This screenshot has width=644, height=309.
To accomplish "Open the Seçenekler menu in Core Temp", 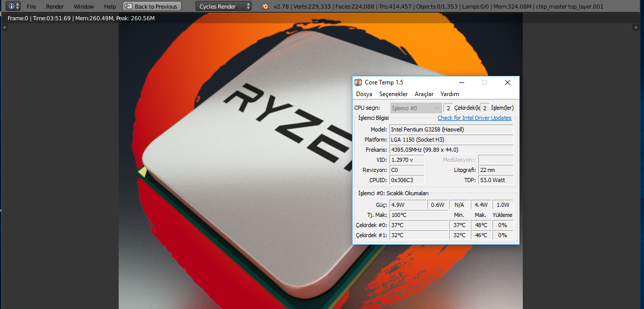I will coord(393,94).
